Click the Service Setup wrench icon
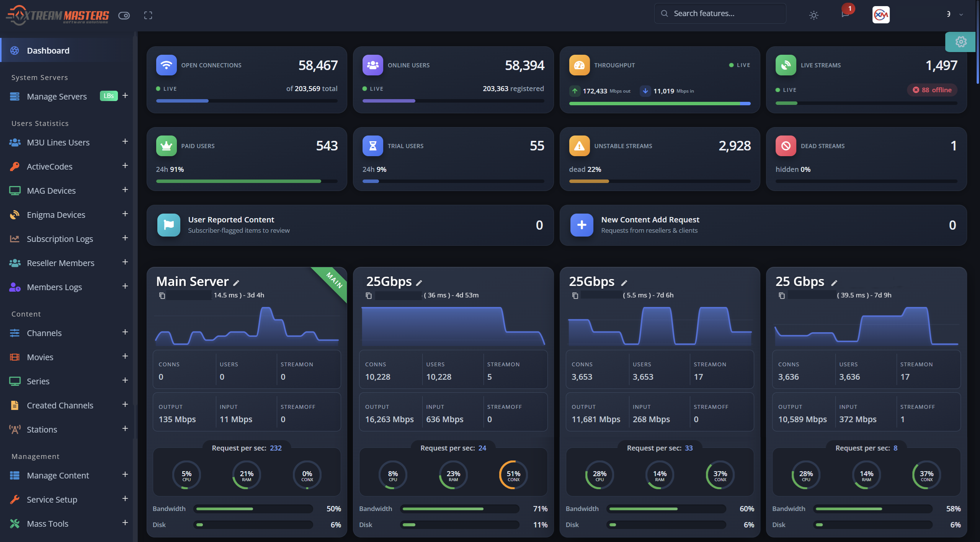The image size is (980, 542). [15, 500]
